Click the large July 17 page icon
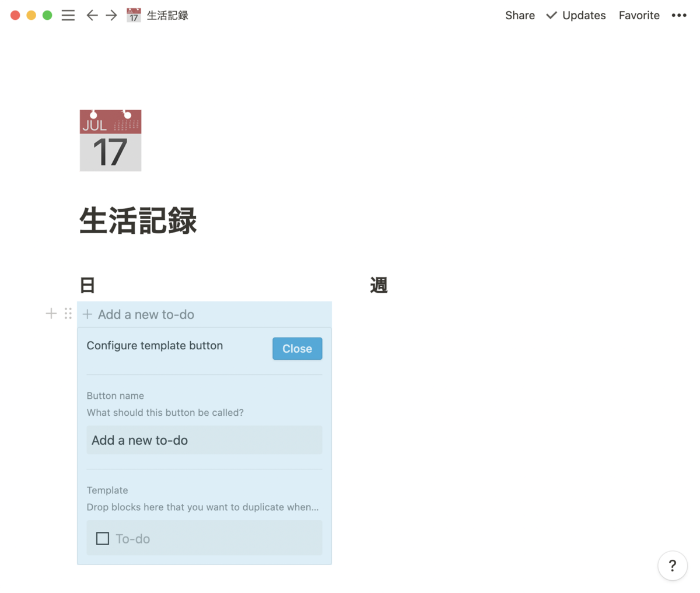 tap(110, 140)
